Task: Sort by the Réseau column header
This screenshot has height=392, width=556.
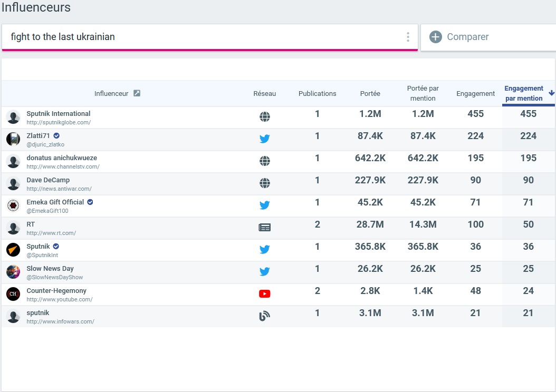Action: pos(264,93)
